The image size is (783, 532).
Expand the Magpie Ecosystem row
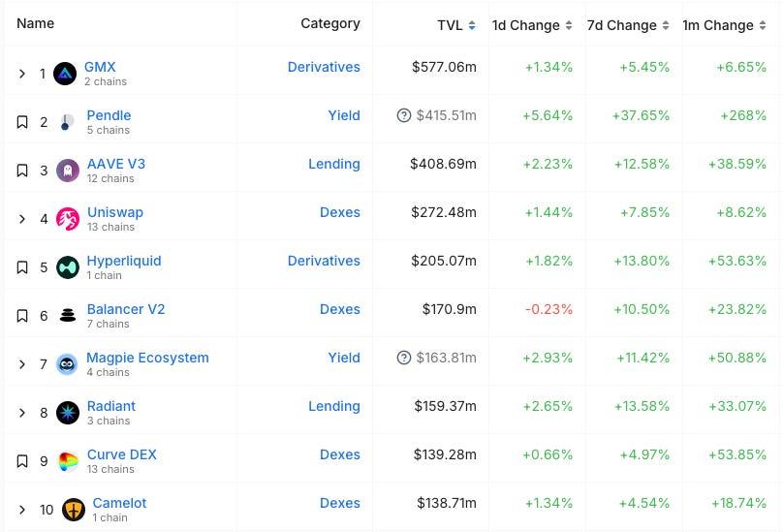point(22,364)
